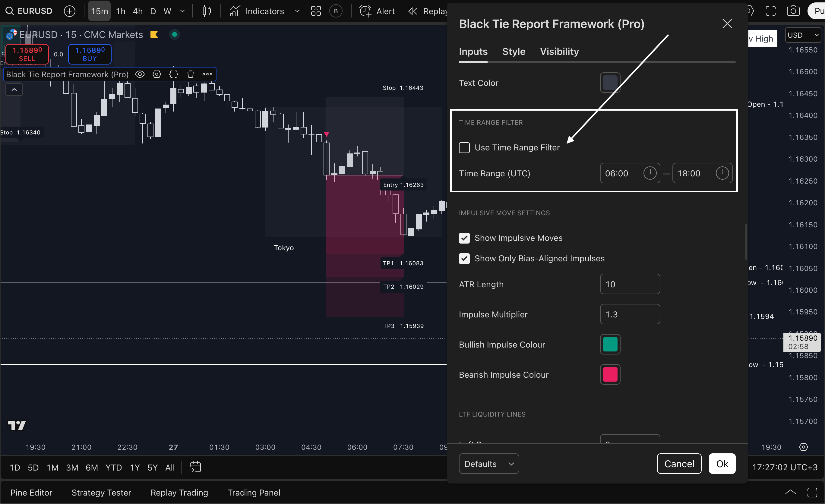Open Bearish Impulse Colour swatch
Screen dimensions: 825x504
tap(610, 374)
